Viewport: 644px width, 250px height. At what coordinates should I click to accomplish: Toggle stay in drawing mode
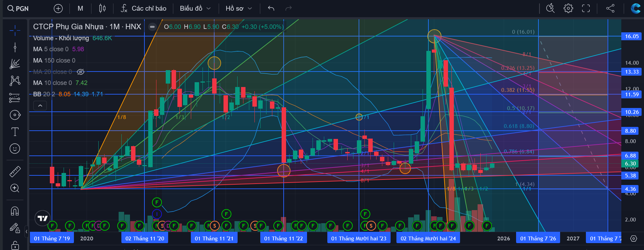[x=15, y=228]
